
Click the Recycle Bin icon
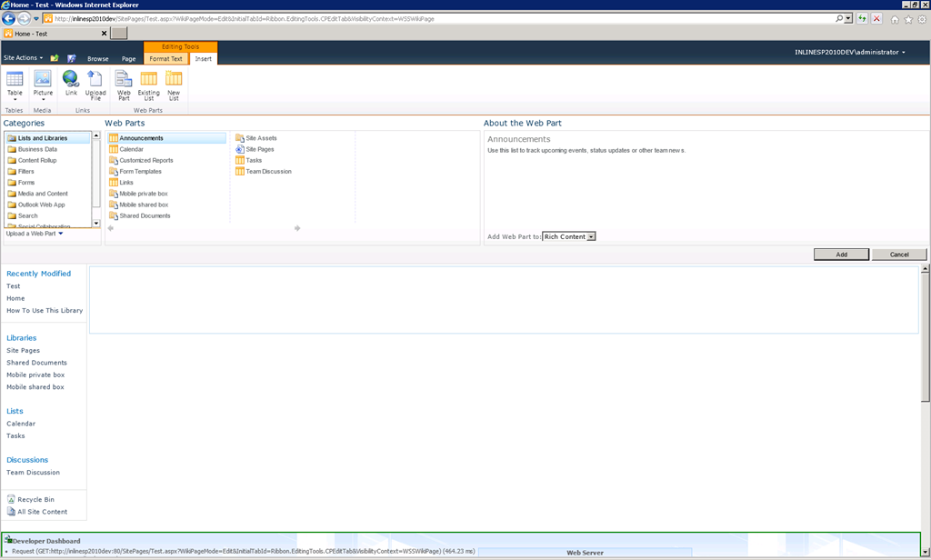pos(11,499)
